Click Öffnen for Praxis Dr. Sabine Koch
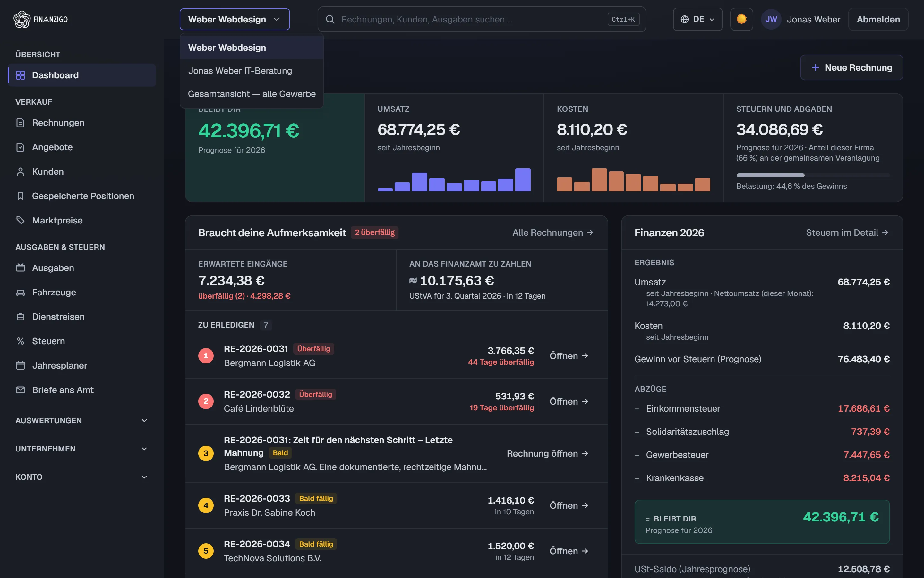Viewport: 924px width, 578px height. 569,505
